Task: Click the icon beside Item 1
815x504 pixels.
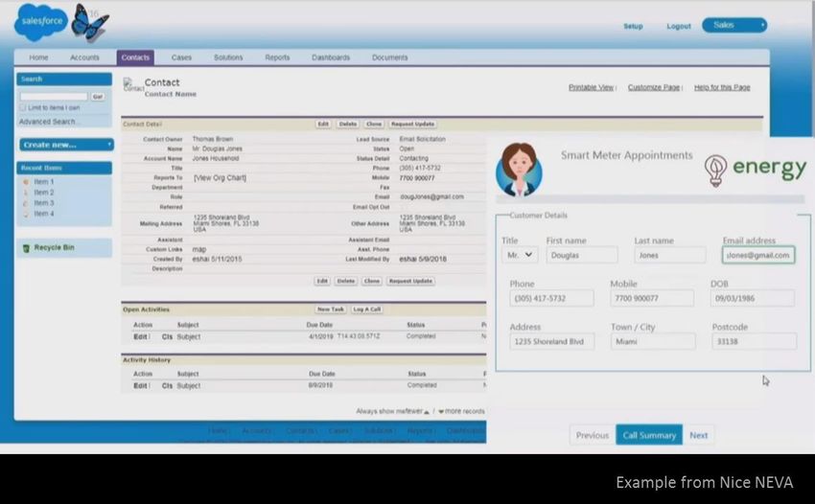Action: click(26, 182)
